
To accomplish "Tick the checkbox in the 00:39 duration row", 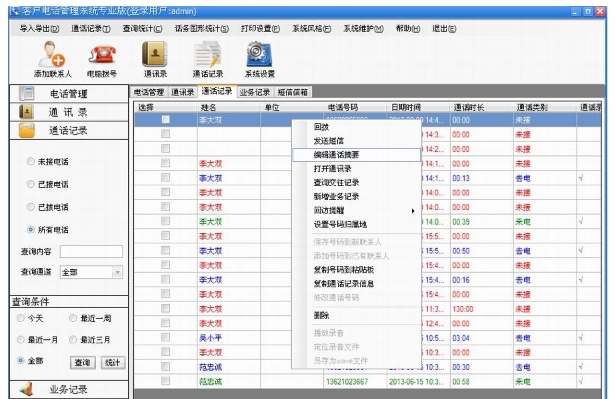I will [166, 221].
